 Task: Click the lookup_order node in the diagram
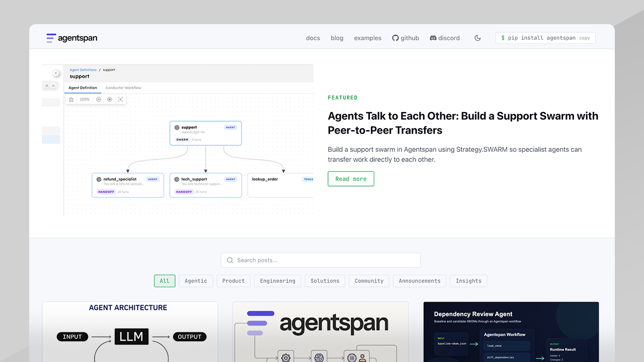click(x=281, y=185)
